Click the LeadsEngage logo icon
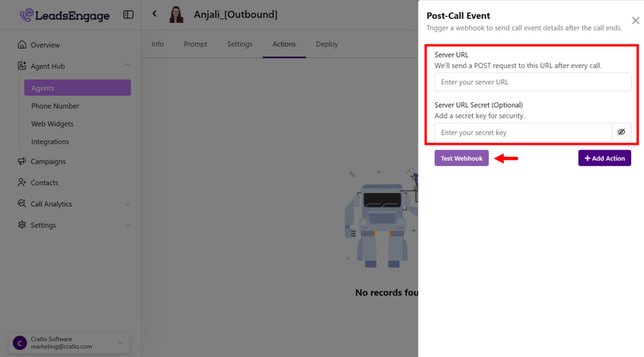 (x=27, y=15)
